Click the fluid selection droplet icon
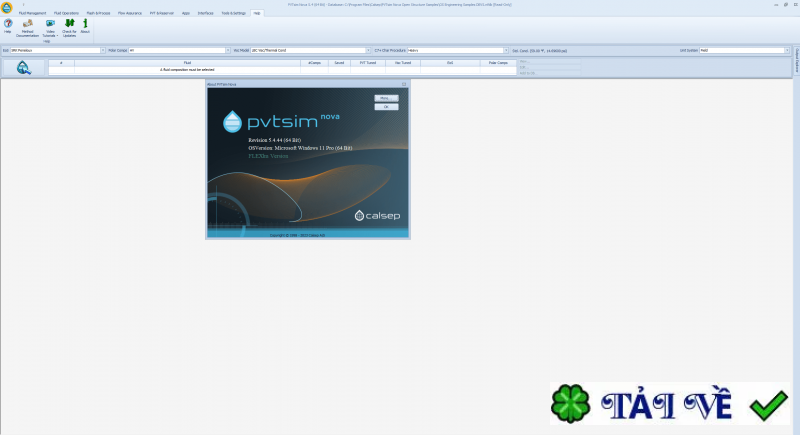This screenshot has height=435, width=800. [x=23, y=67]
